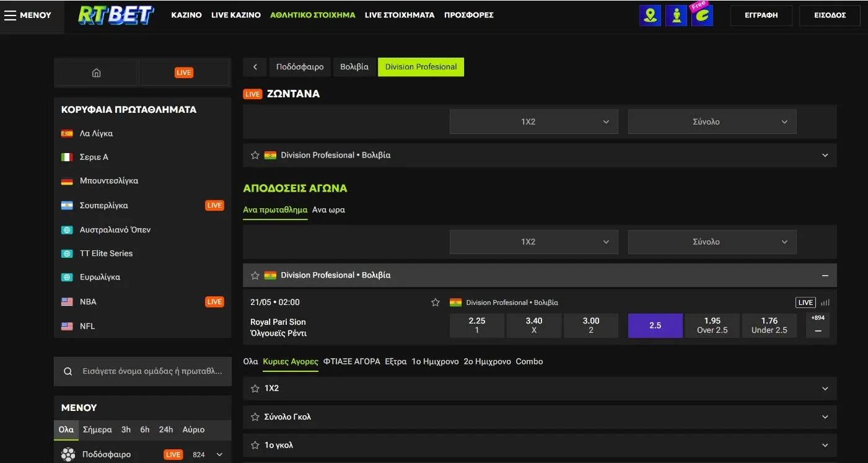Click the LIVE badge next to Σουπερλίγκα
Viewport: 868px width, 463px height.
pyautogui.click(x=214, y=205)
